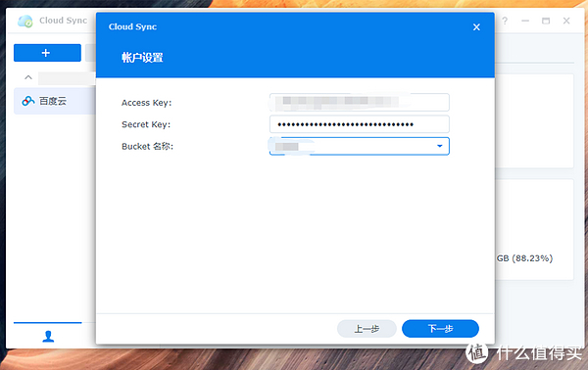Open the user account tab icon at bottom
Image resolution: width=588 pixels, height=370 pixels.
pyautogui.click(x=48, y=336)
